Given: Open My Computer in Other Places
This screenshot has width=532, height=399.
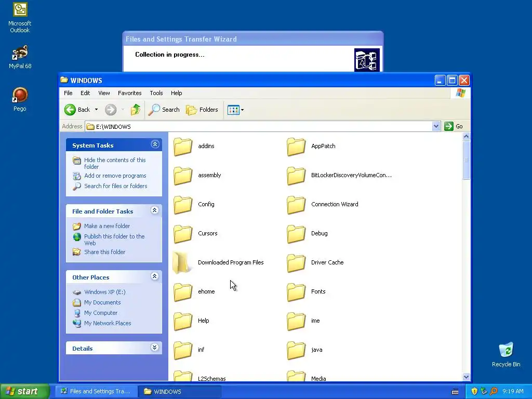Looking at the screenshot, I should [x=101, y=313].
